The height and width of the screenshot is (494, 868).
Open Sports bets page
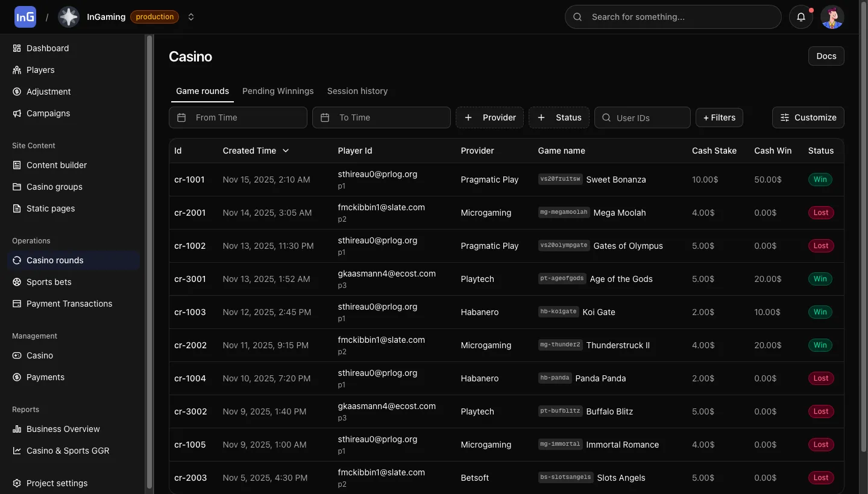tap(49, 282)
